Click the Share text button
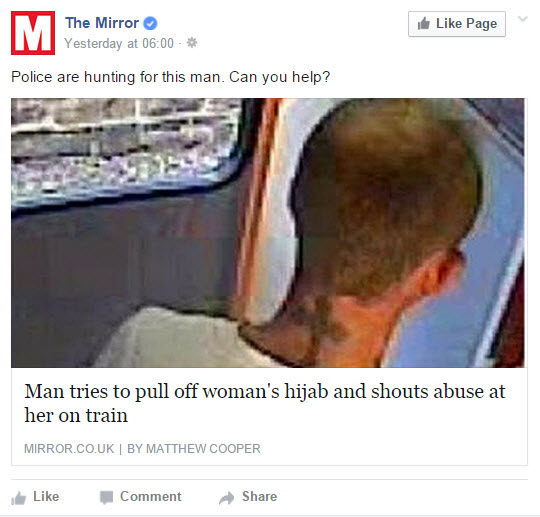The width and height of the screenshot is (540, 517). [259, 497]
